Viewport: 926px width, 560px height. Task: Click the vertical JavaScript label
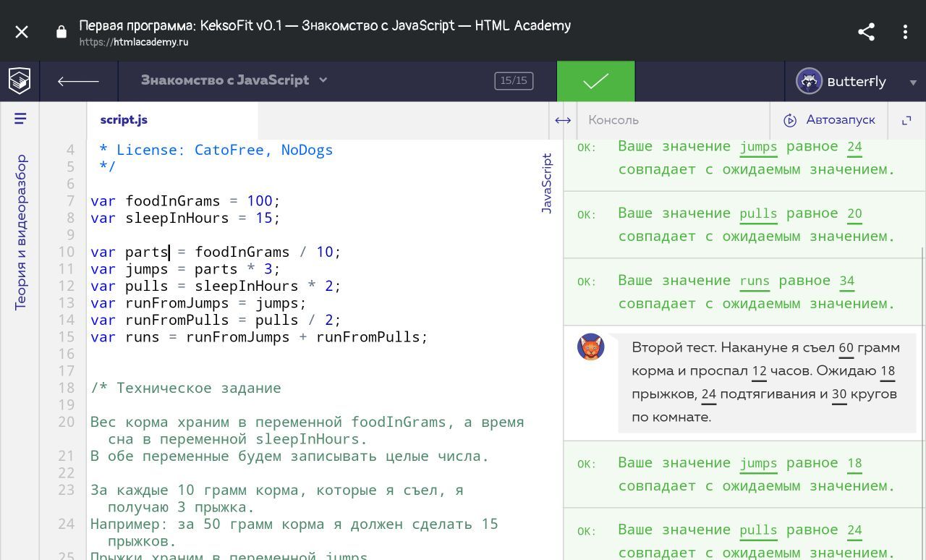pos(547,183)
